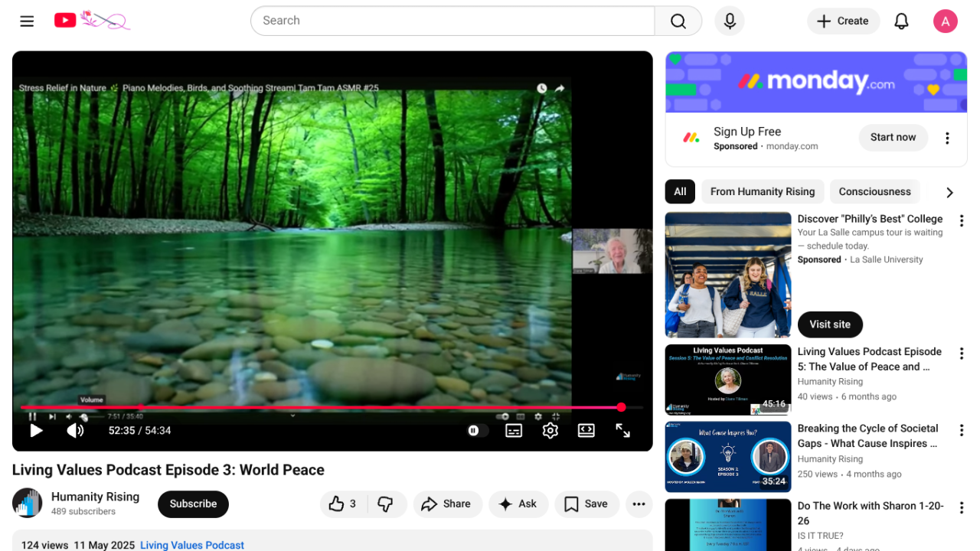Open options menu for monday.com ad
980x551 pixels.
click(x=947, y=139)
